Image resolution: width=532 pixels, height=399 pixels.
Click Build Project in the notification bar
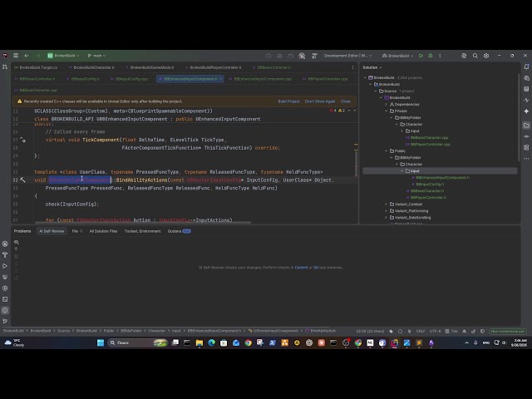pos(288,101)
